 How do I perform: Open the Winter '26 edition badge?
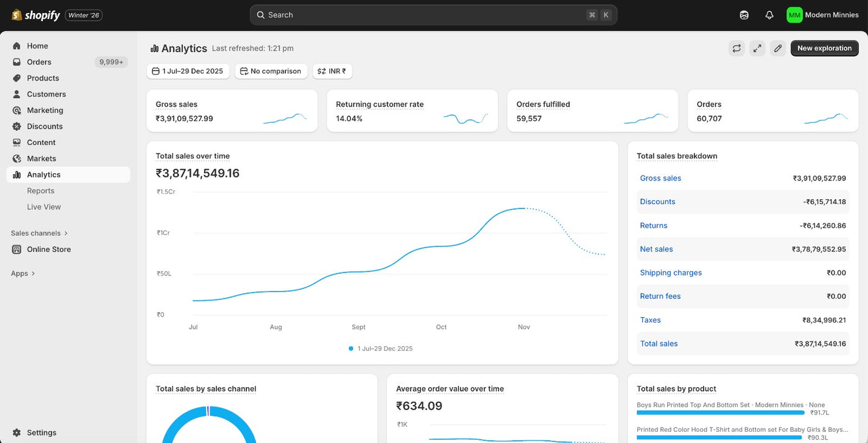pos(84,15)
